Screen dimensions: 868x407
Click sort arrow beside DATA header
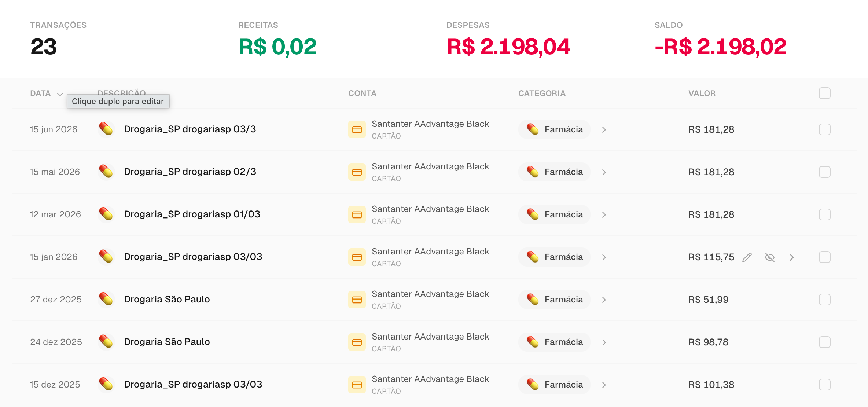point(60,93)
